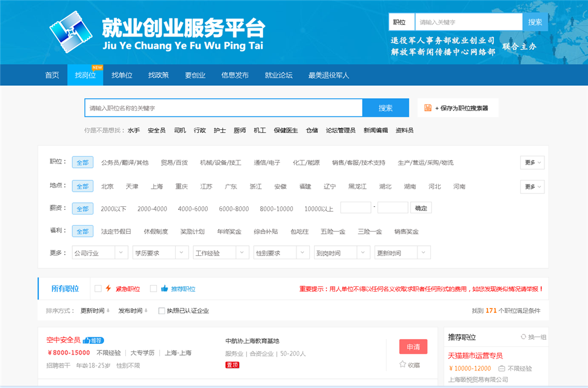Image resolution: width=588 pixels, height=388 pixels.
Task: Click the blue thumbs-up recommended jobs icon
Action: coord(165,289)
